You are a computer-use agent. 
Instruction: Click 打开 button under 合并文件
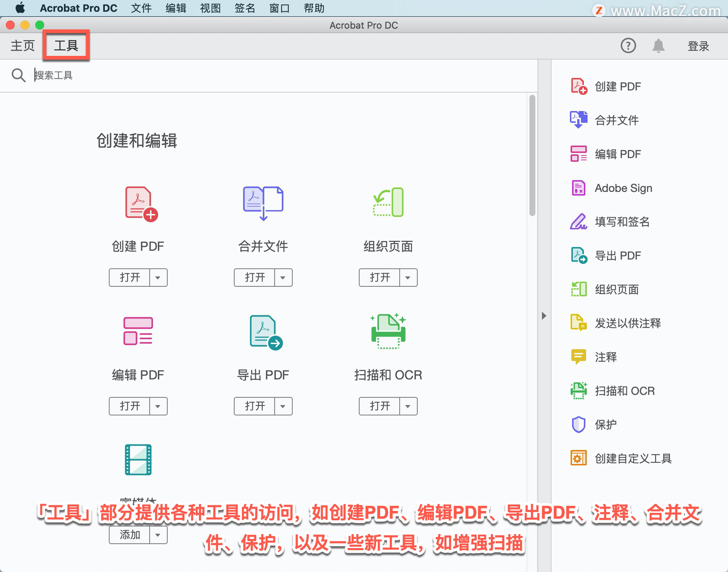[255, 278]
